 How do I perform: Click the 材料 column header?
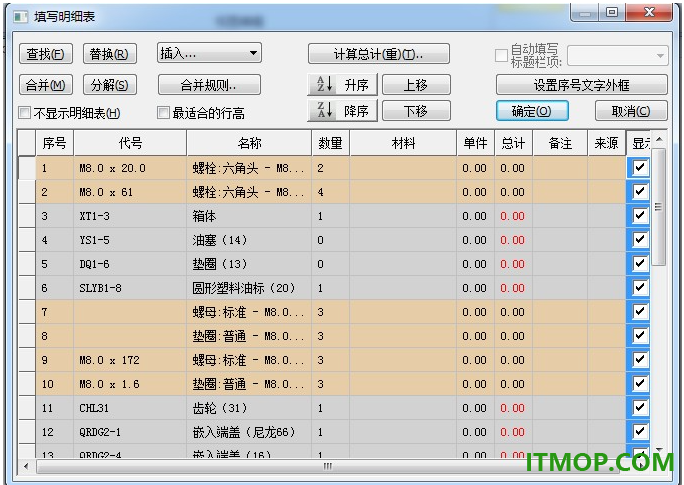(403, 143)
